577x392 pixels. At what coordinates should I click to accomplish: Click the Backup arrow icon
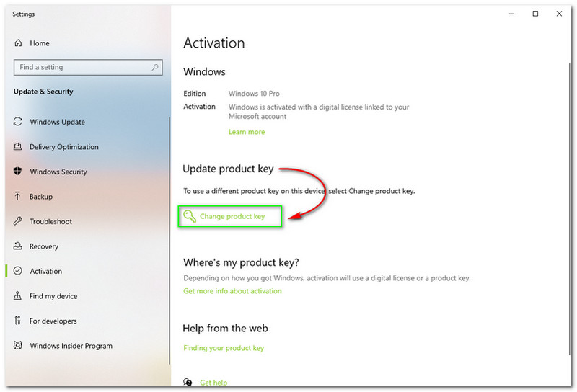point(18,197)
